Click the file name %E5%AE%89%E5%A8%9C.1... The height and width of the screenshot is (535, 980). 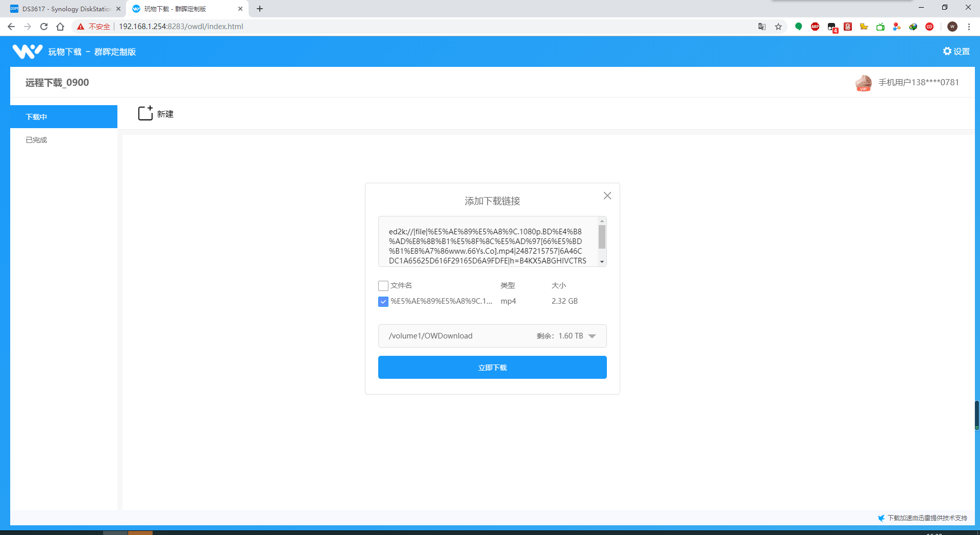[442, 301]
